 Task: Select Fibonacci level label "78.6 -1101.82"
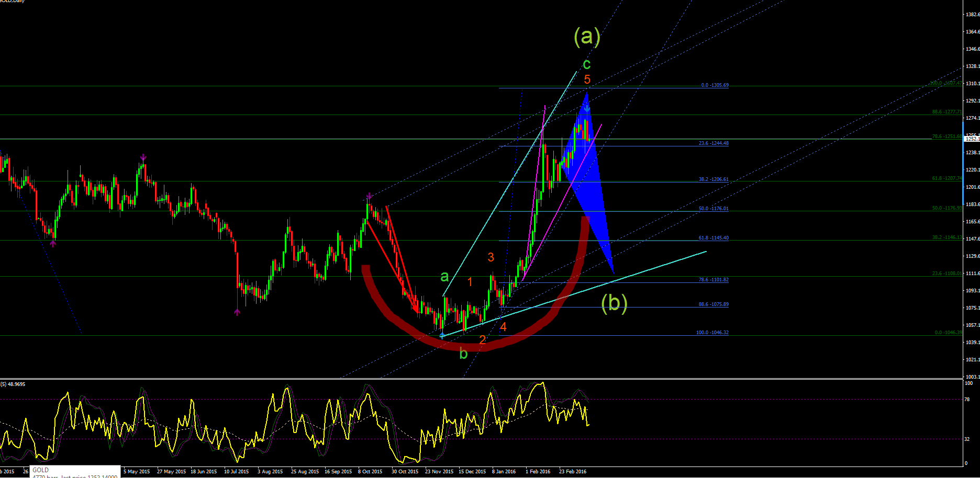click(x=714, y=280)
